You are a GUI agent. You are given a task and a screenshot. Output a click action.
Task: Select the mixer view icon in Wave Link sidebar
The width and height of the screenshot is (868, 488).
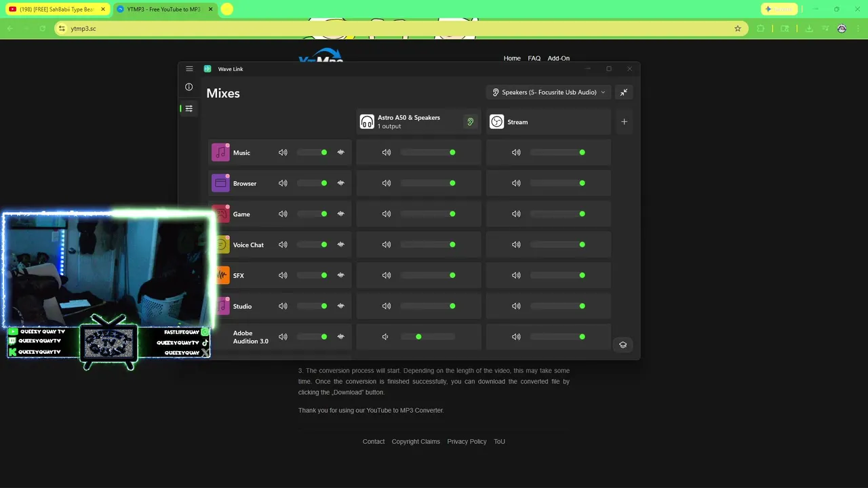tap(189, 108)
